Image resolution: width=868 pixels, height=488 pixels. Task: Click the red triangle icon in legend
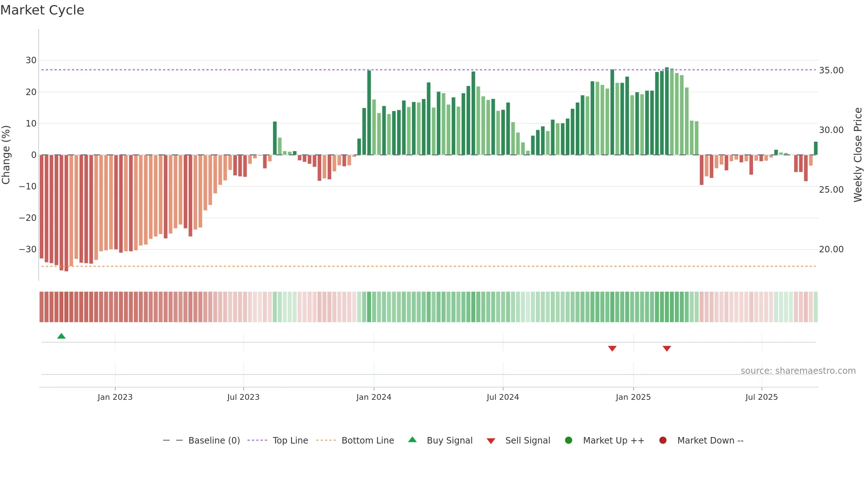coord(491,441)
